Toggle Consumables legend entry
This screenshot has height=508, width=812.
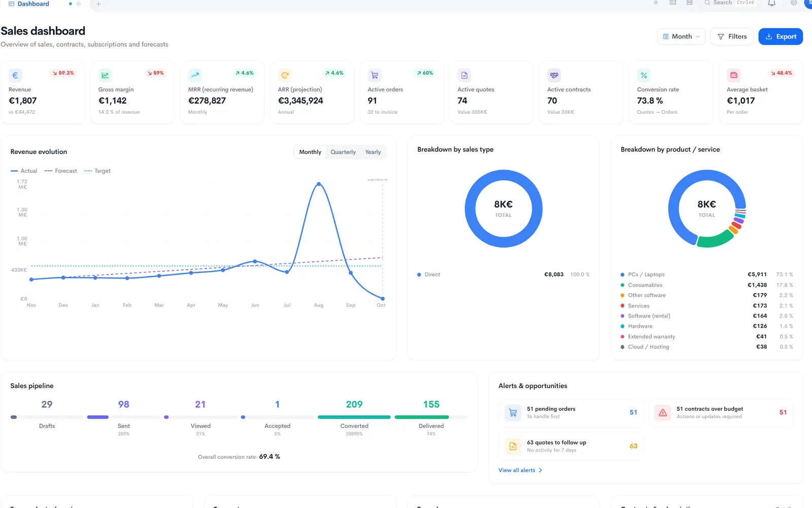click(x=641, y=285)
